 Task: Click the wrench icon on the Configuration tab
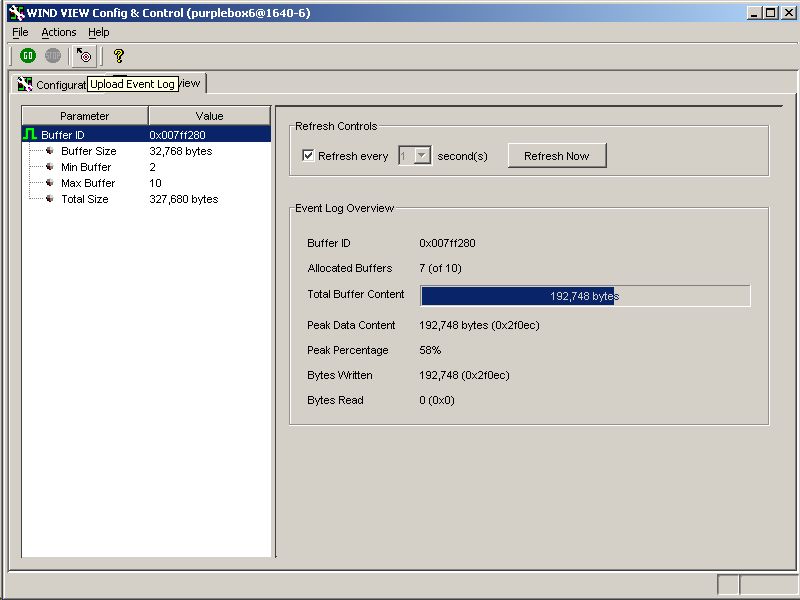(26, 84)
